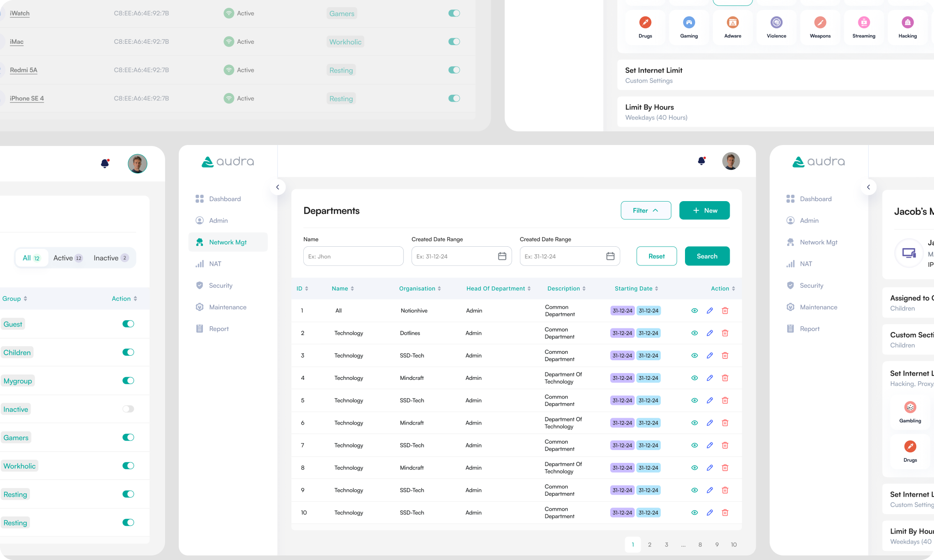The height and width of the screenshot is (560, 934).
Task: Click the notification bell in Departments header
Action: click(701, 161)
